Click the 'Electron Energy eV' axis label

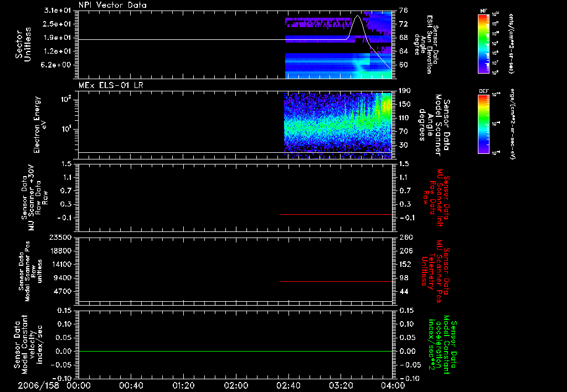[x=40, y=125]
